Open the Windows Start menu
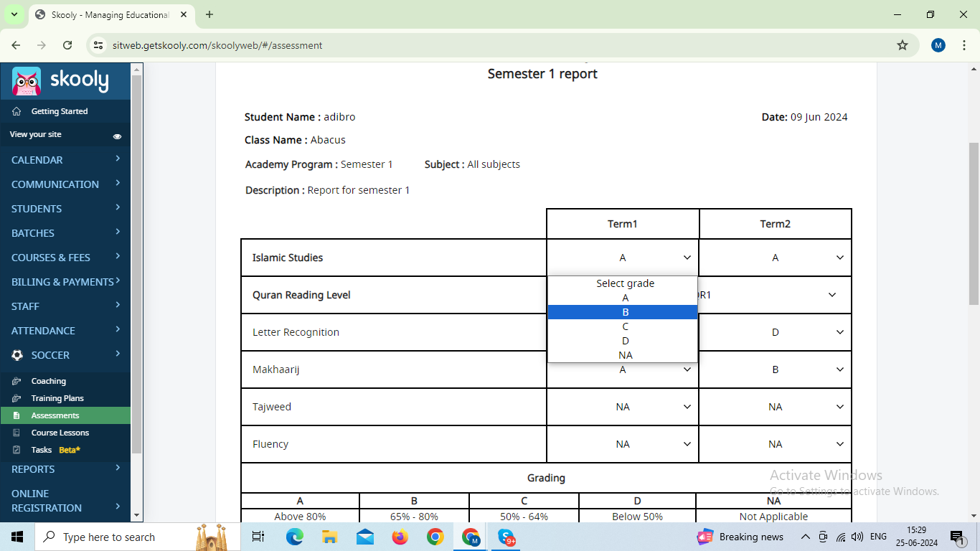The width and height of the screenshot is (980, 551). click(x=17, y=537)
